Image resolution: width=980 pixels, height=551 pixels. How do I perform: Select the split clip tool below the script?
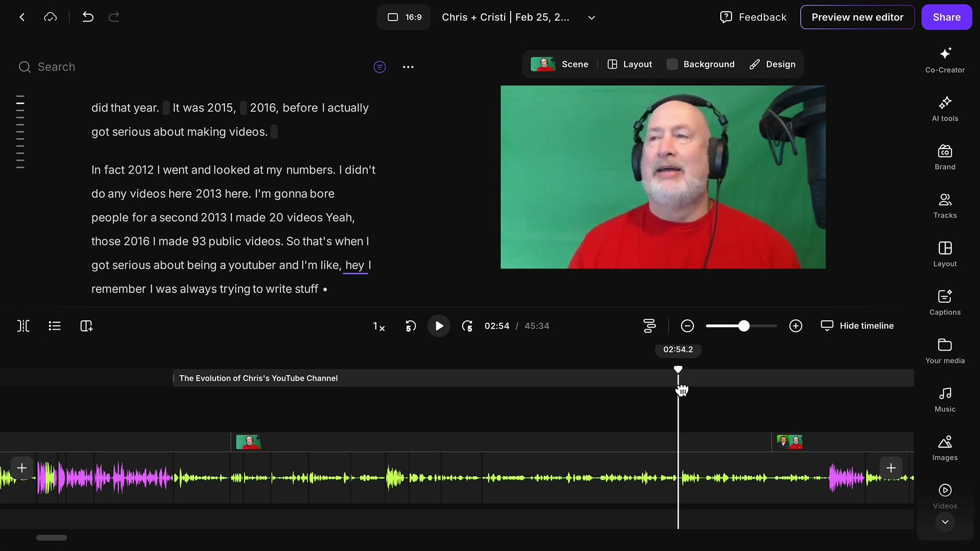click(x=23, y=326)
